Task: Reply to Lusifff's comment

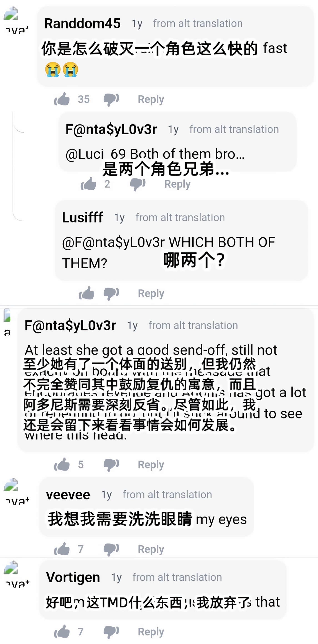Action: (x=151, y=293)
